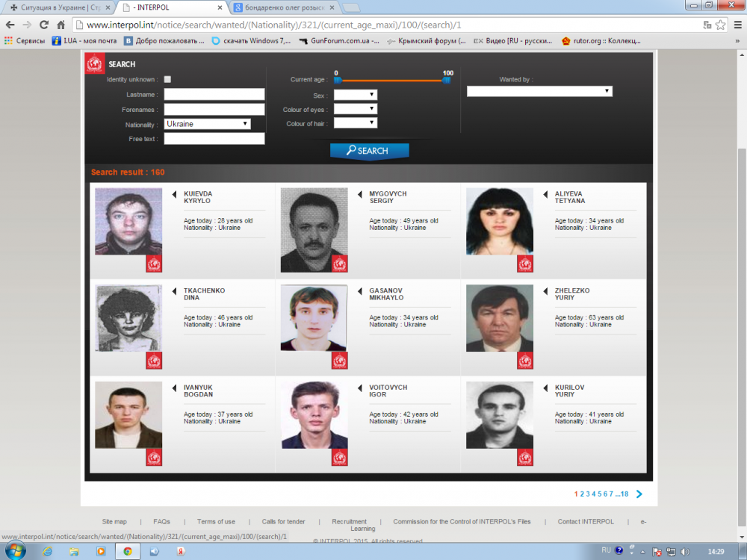
Task: Open the KURILOV YURIY name link
Action: (569, 391)
